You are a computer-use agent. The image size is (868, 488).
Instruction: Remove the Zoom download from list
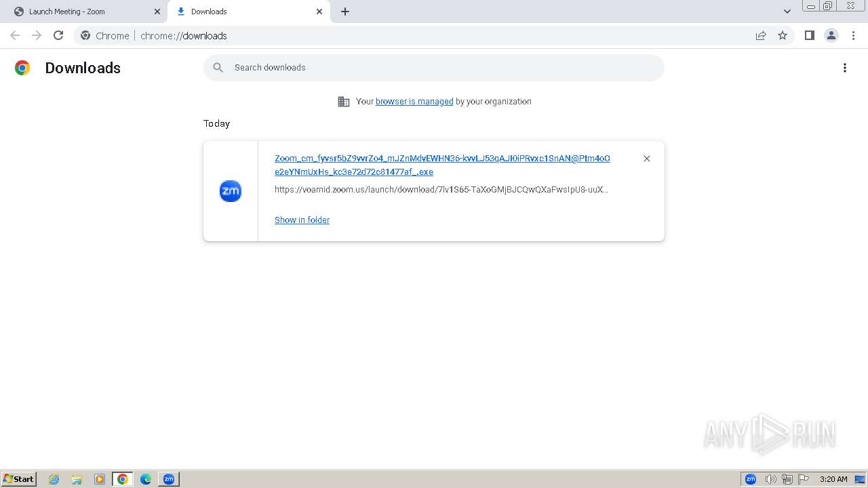pyautogui.click(x=647, y=159)
